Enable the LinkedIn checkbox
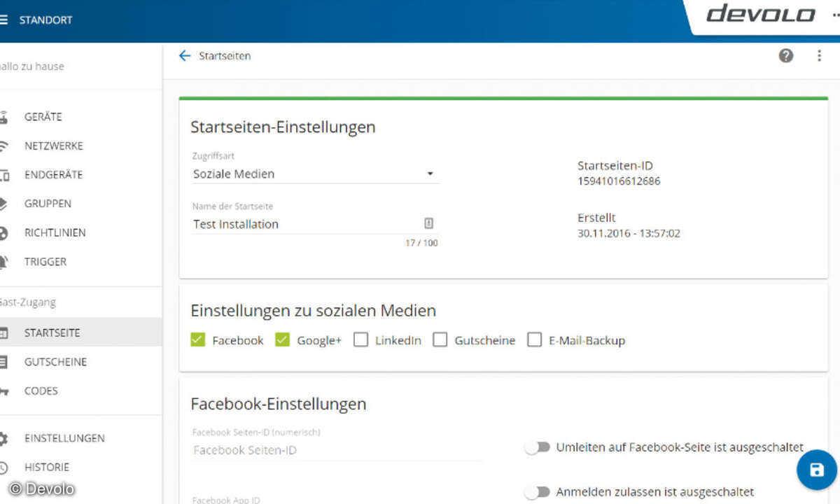840x504 pixels. pyautogui.click(x=360, y=340)
